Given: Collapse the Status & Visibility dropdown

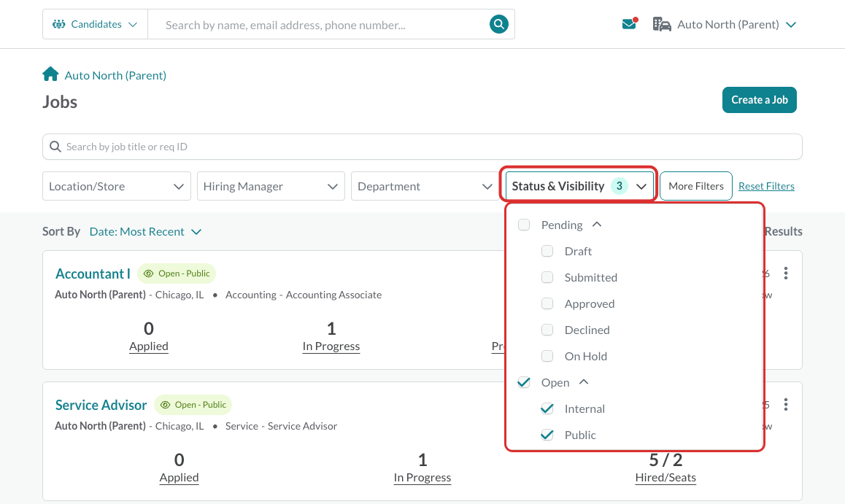Looking at the screenshot, I should [x=579, y=186].
